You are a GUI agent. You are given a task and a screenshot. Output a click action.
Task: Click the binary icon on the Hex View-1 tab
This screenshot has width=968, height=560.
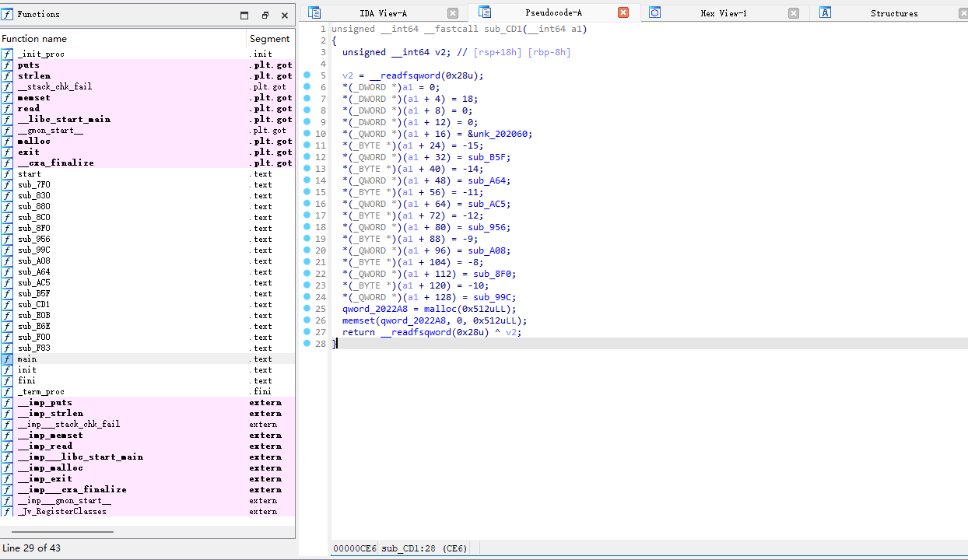tap(654, 12)
